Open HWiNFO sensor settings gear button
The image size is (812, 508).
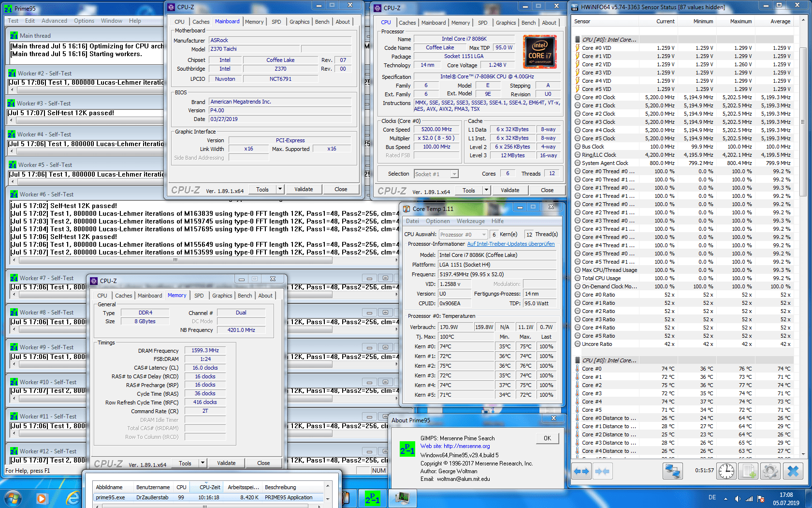point(770,471)
